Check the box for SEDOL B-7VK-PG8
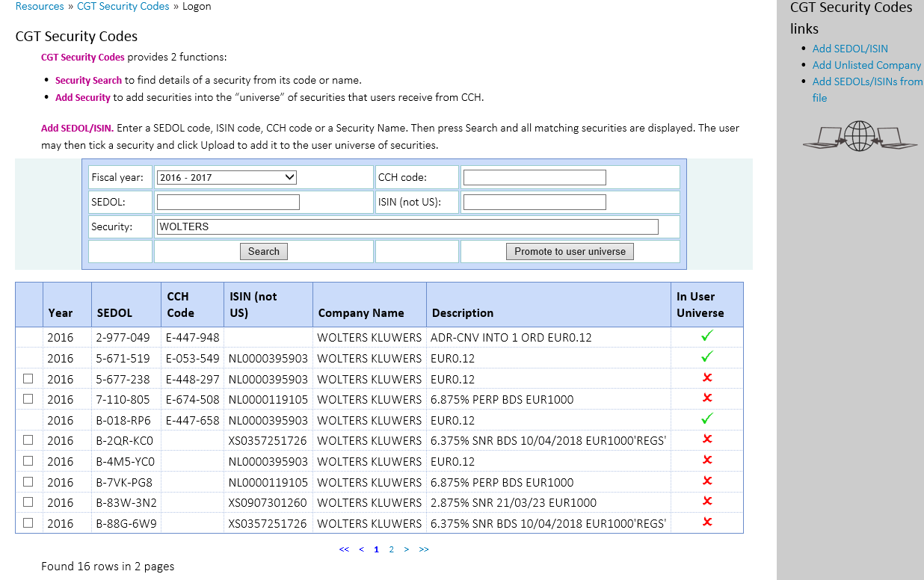The width and height of the screenshot is (924, 580). tap(28, 482)
